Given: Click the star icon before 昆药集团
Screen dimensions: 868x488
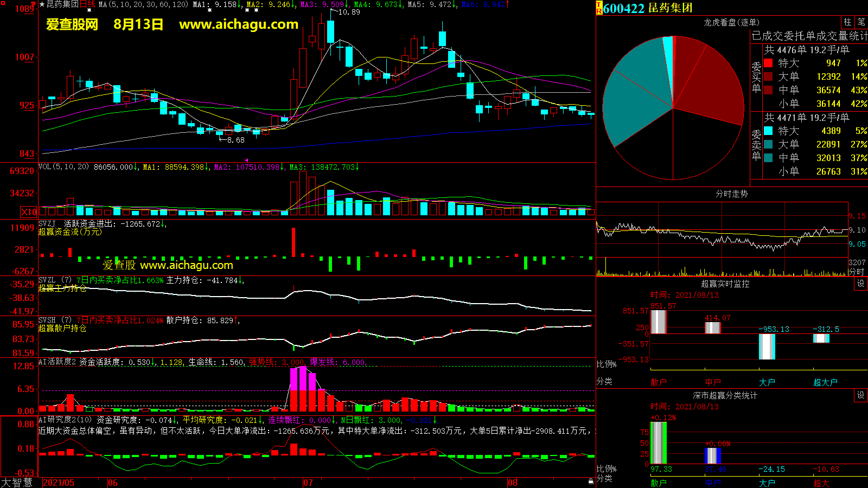Looking at the screenshot, I should 42,4.
